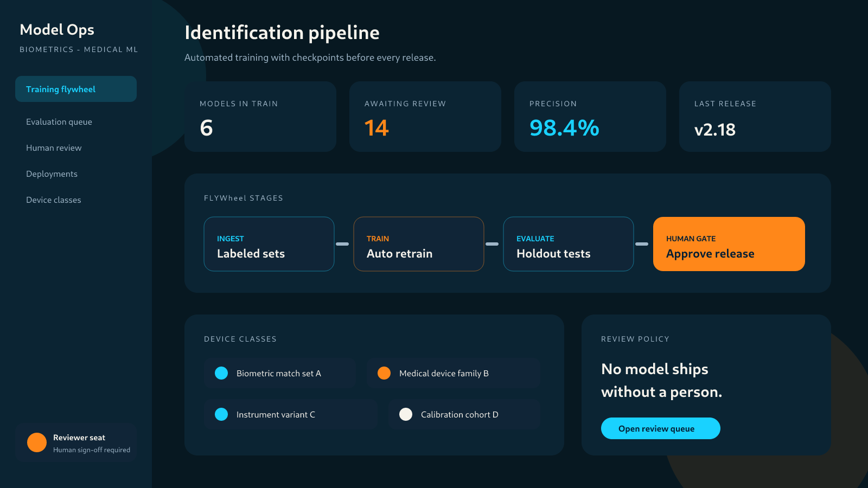This screenshot has height=488, width=868.
Task: Click blue dot of Biometric match set A
Action: [221, 373]
